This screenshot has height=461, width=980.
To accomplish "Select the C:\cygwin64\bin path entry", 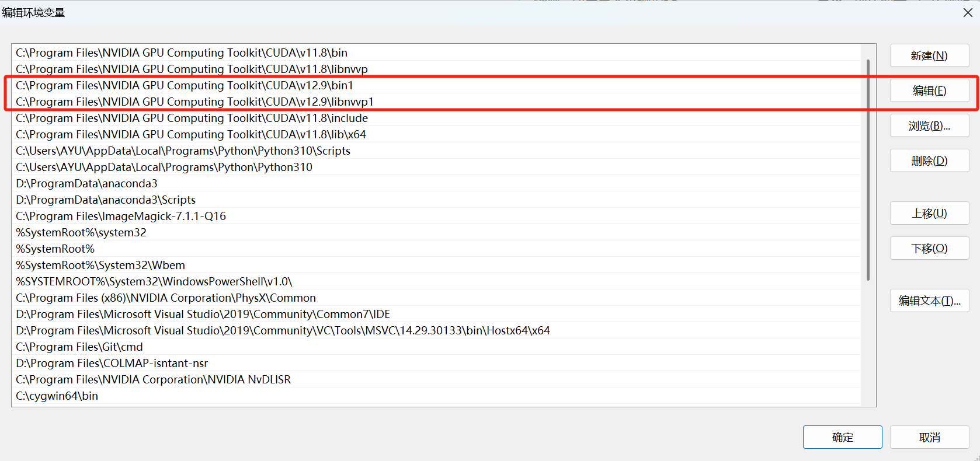I will pyautogui.click(x=436, y=396).
